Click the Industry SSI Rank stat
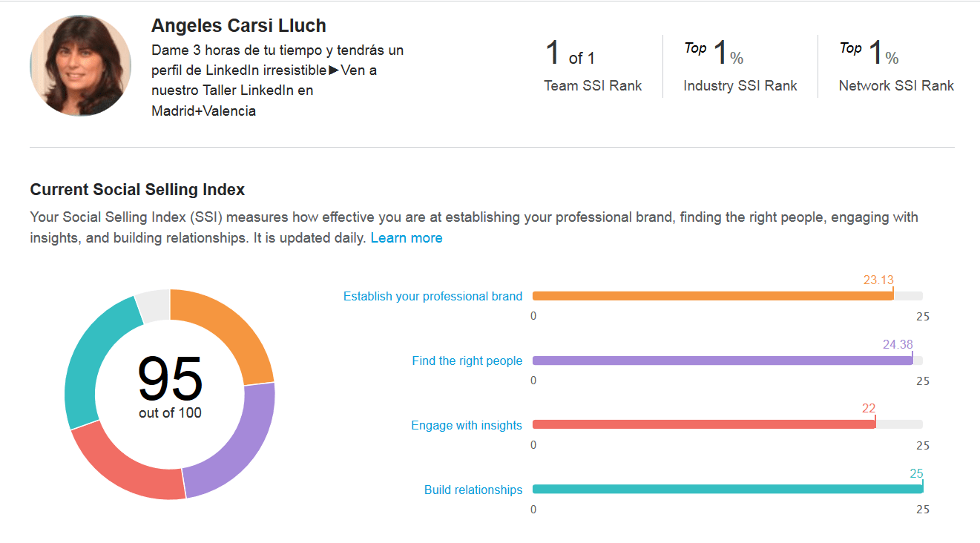 (x=740, y=66)
